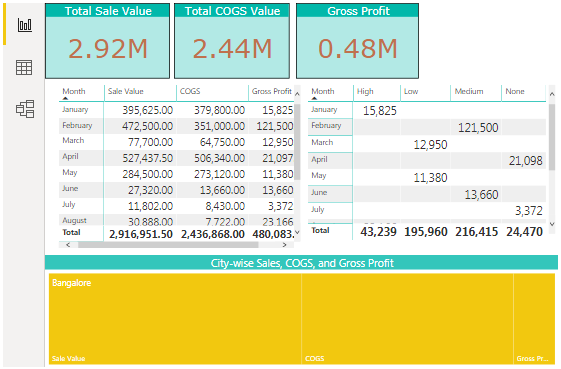Open the Model relationships view
561x369 pixels.
[x=25, y=109]
